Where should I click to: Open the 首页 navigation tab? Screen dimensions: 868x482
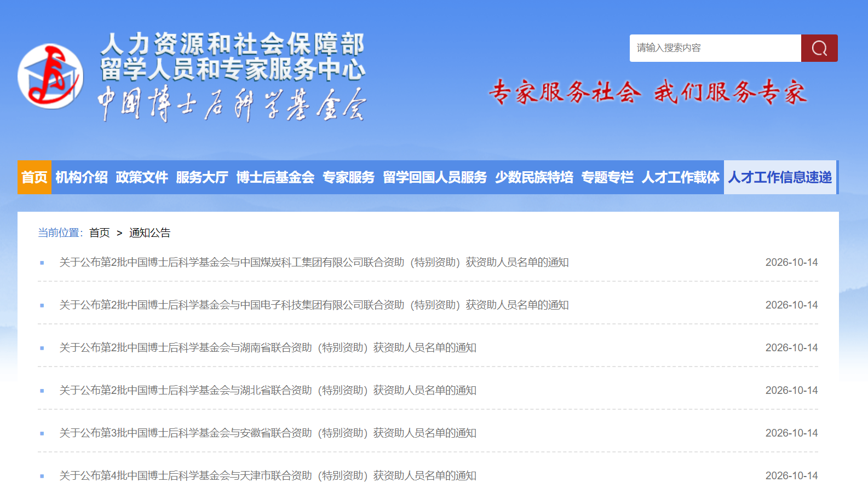click(x=35, y=177)
